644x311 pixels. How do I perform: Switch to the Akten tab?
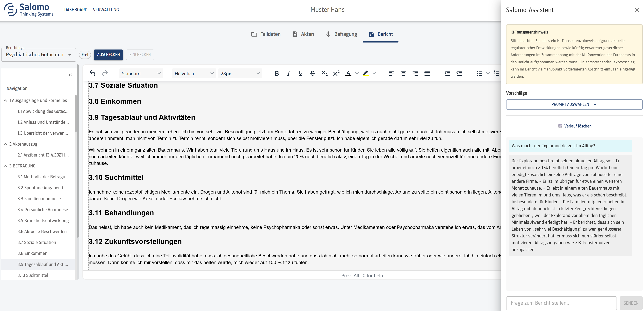pos(303,34)
